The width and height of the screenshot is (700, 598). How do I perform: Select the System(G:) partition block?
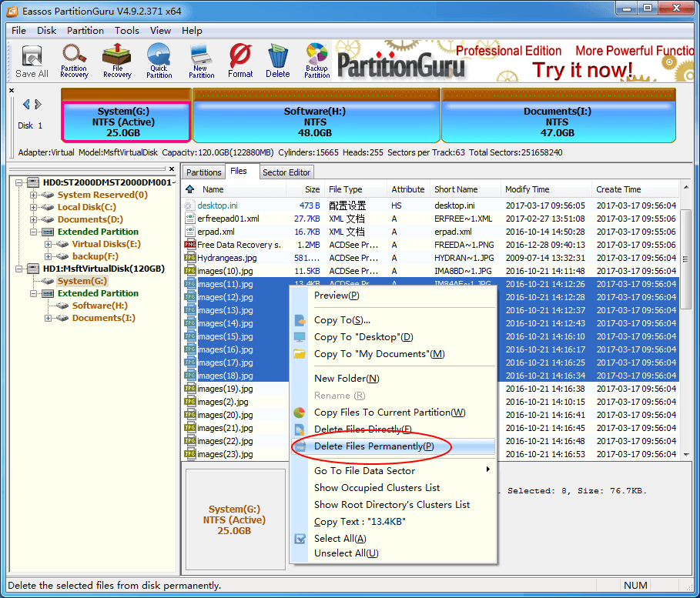(126, 115)
